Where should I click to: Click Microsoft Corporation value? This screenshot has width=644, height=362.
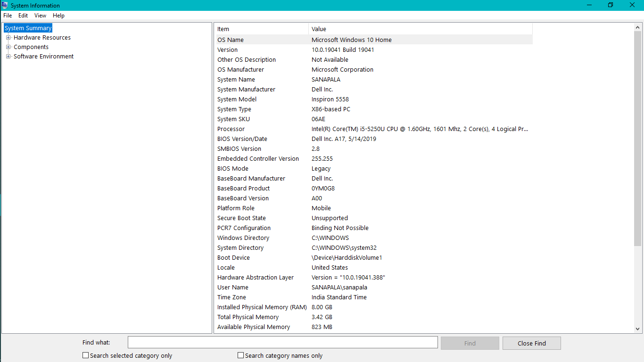point(342,70)
